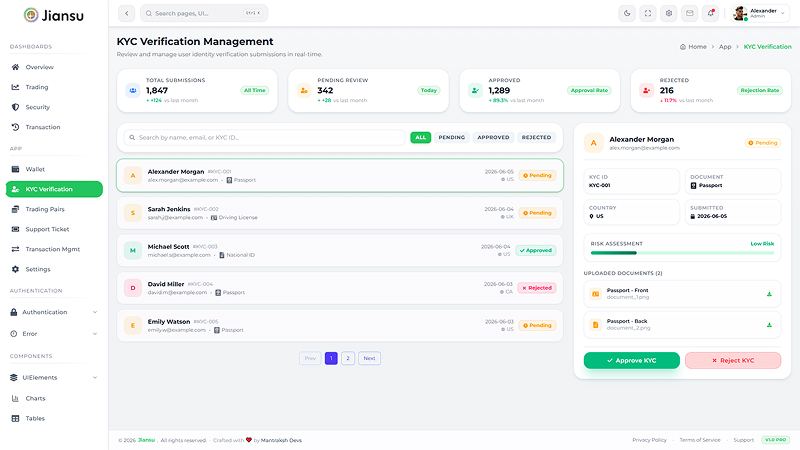Click Reject KYC button
Image resolution: width=800 pixels, height=450 pixels.
coord(733,360)
